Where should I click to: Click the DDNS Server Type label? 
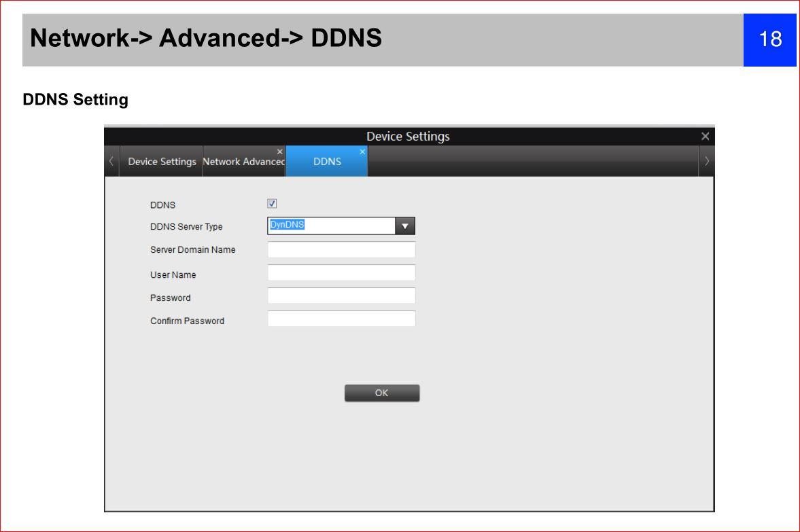186,227
